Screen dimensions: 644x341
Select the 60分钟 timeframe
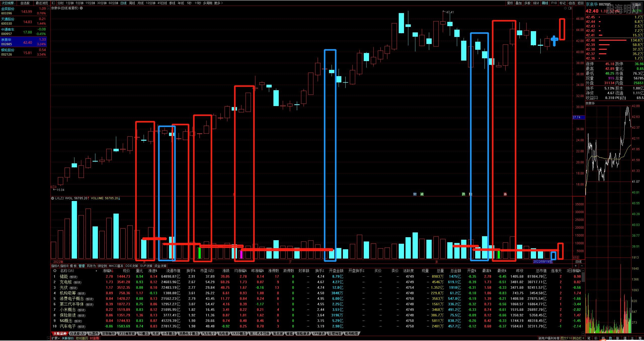pos(113,3)
